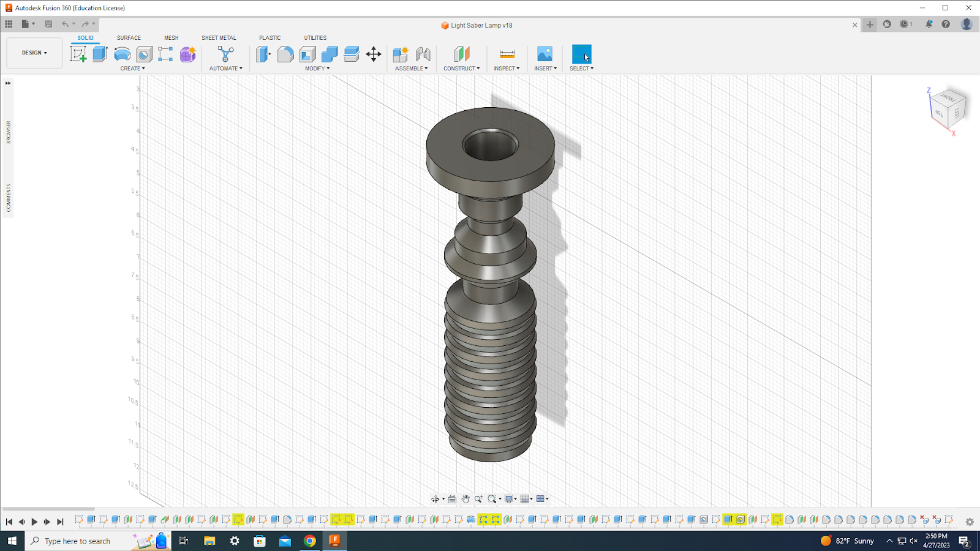The image size is (980, 551).
Task: Select the Joint tool
Action: point(423,54)
